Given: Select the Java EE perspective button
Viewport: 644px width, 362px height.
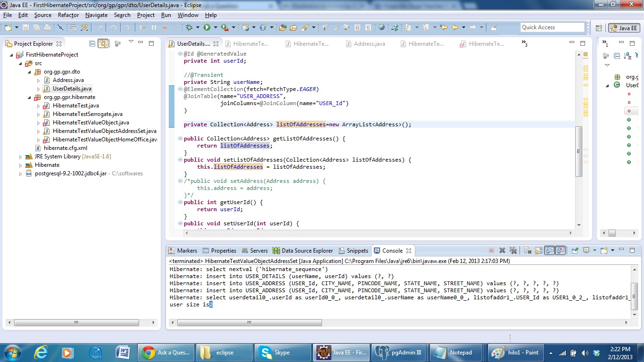Looking at the screenshot, I should point(624,28).
